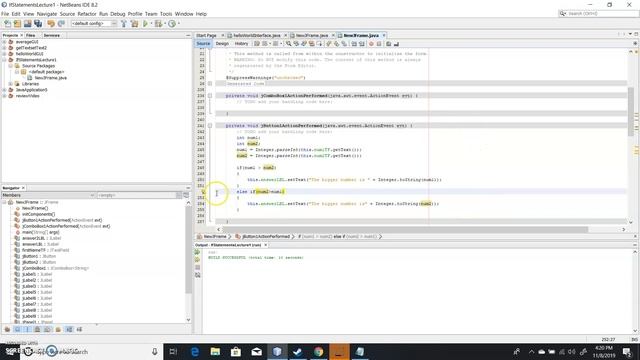Toggle Sort by Name in Navigator
640x360 pixels.
[x=69, y=329]
